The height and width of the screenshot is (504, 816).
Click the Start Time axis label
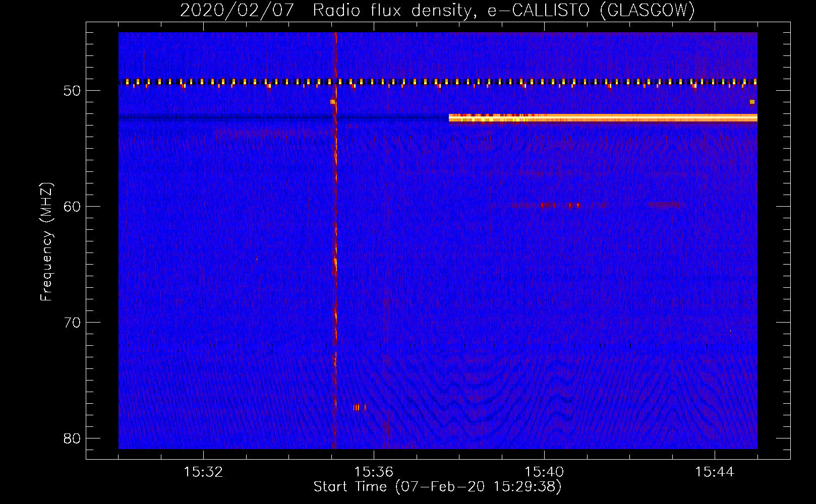click(x=437, y=486)
